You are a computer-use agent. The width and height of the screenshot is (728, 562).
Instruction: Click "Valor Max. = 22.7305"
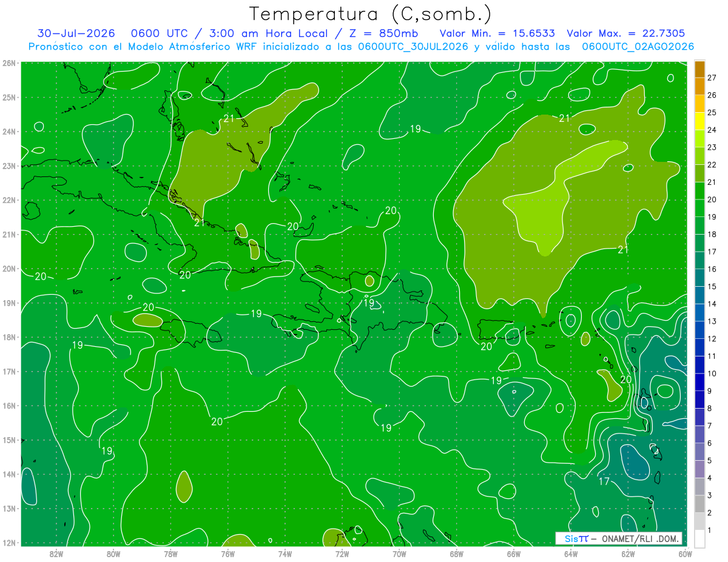[x=626, y=33]
